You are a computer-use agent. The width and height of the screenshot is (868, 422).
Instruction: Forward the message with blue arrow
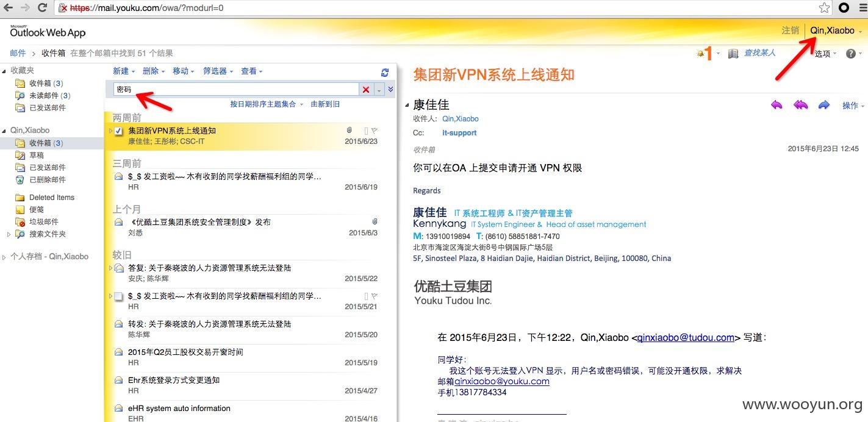[x=824, y=105]
